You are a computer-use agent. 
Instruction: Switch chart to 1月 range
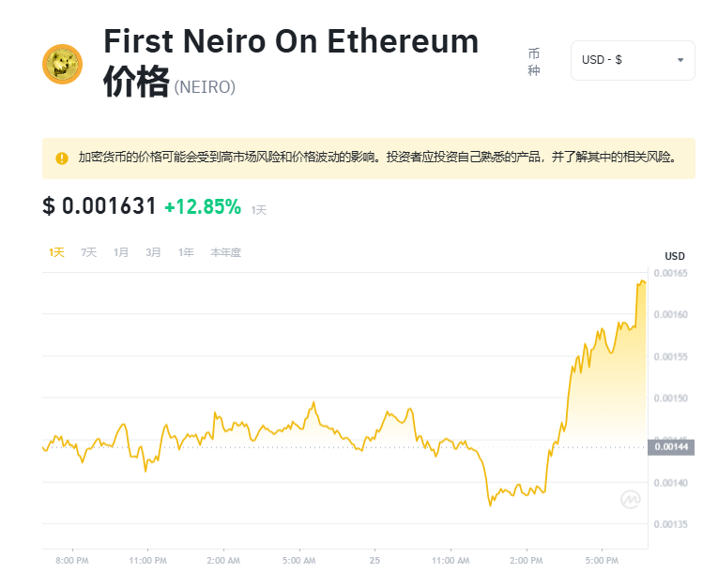pos(121,252)
